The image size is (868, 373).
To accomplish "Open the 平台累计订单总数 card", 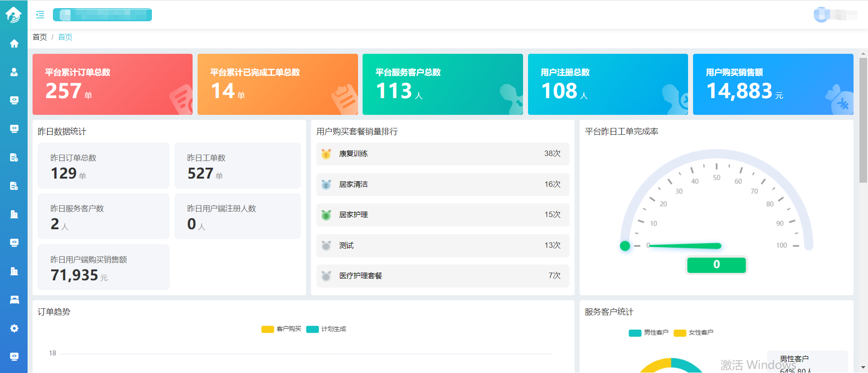I will (x=113, y=84).
